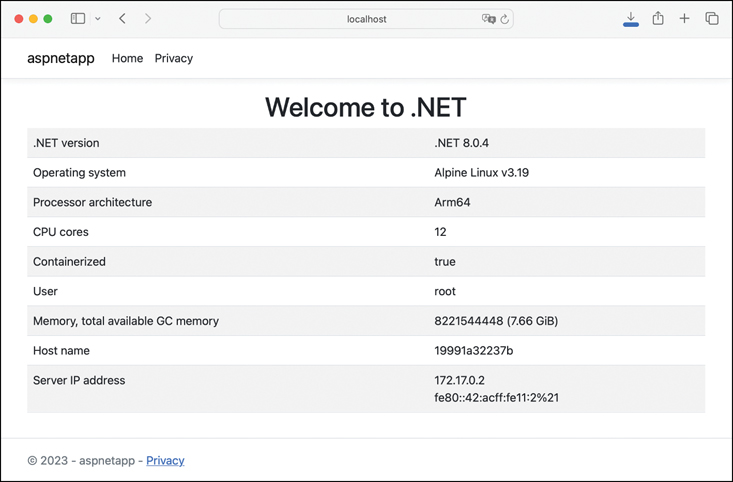Click the Welcome to .NET heading
Viewport: 733px width, 482px height.
pyautogui.click(x=366, y=107)
